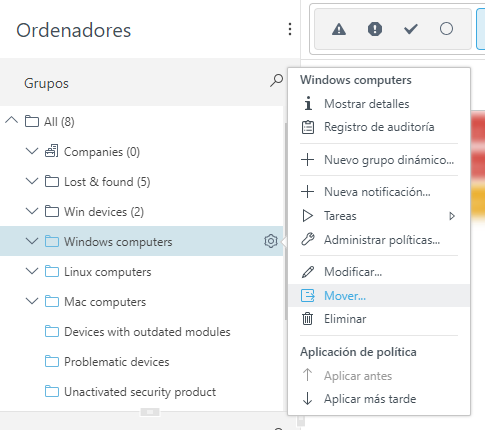Click Aplicar más tarde down arrow option

click(379, 399)
